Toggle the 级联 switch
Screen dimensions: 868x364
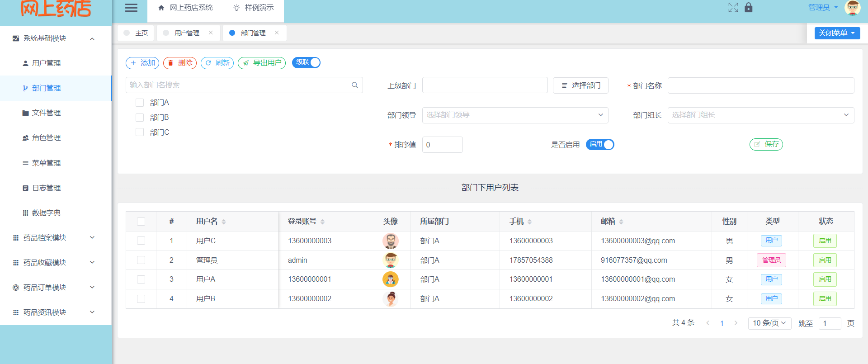(306, 62)
